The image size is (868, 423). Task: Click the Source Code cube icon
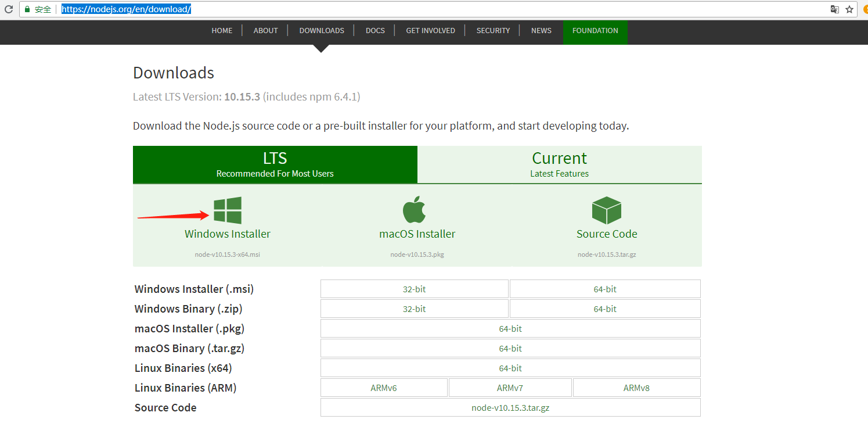[x=606, y=210]
